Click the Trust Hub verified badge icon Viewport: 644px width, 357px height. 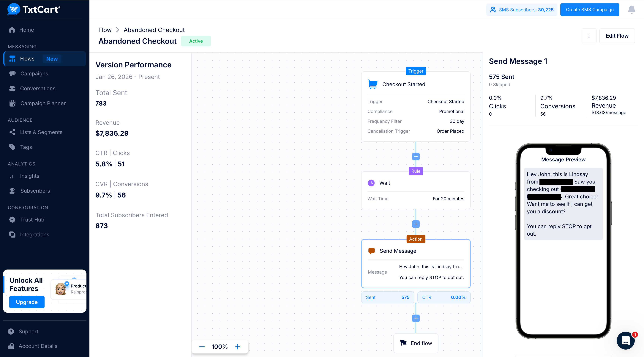(x=12, y=220)
